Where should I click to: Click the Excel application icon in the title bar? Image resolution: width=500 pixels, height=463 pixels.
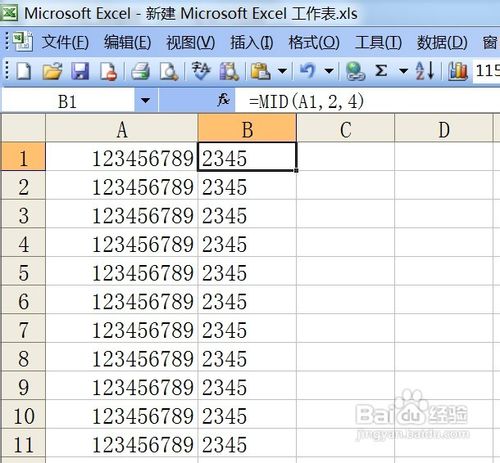click(x=9, y=13)
